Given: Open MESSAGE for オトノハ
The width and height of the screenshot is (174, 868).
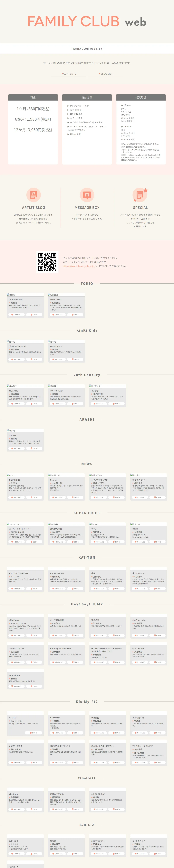Looking at the screenshot, I should (x=17, y=448).
